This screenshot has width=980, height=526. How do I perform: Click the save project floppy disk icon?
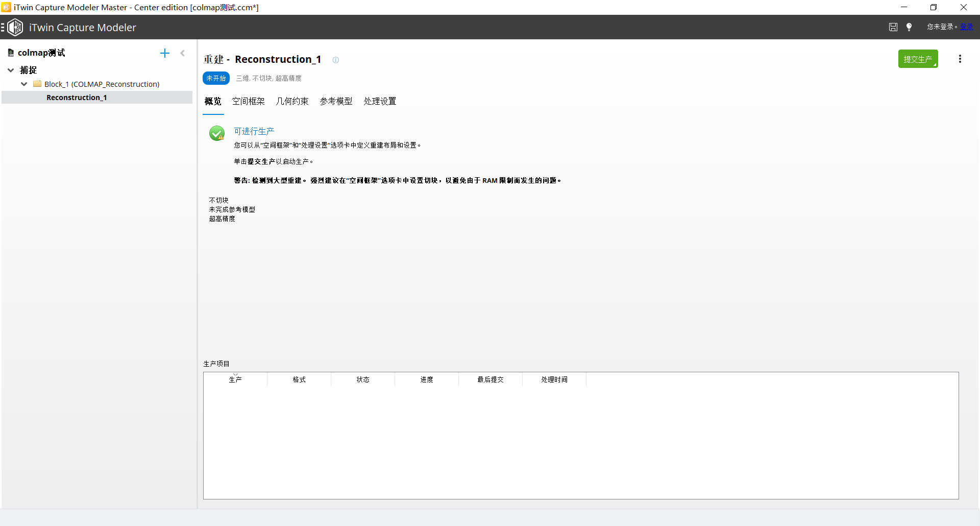(893, 27)
